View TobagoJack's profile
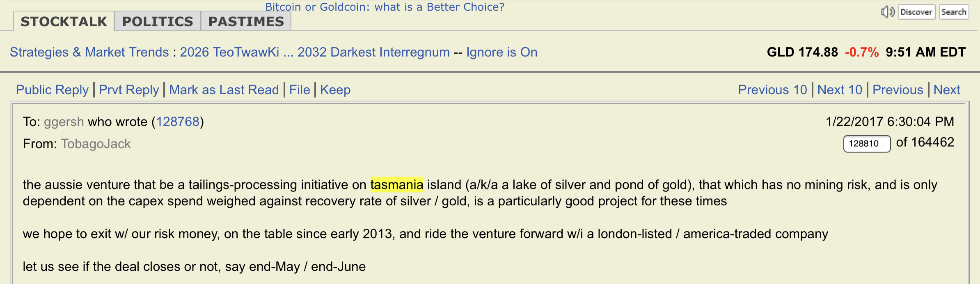Viewport: 980px width, 284px height. 96,144
